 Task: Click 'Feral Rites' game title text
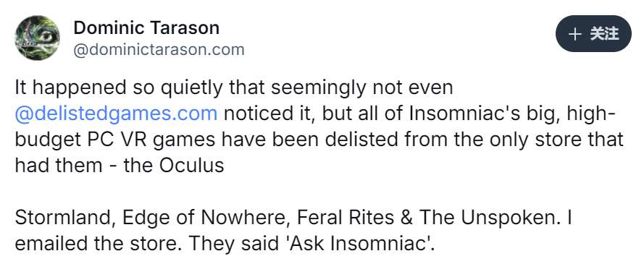click(345, 218)
